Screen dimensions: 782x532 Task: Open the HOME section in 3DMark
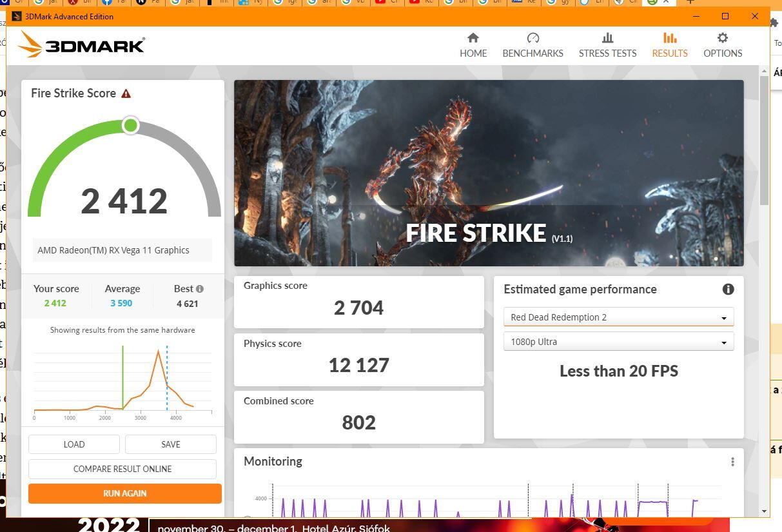473,45
